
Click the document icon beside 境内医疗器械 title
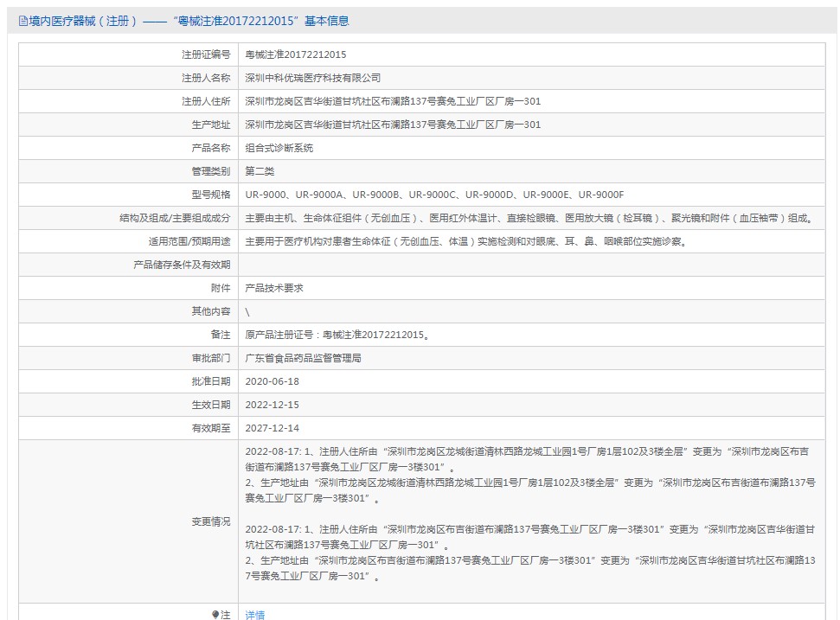pos(23,21)
